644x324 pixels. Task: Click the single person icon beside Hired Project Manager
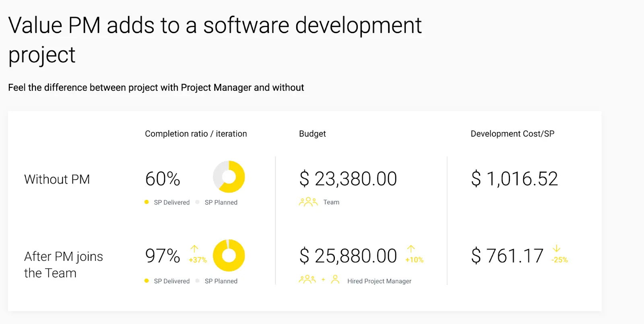pyautogui.click(x=335, y=280)
